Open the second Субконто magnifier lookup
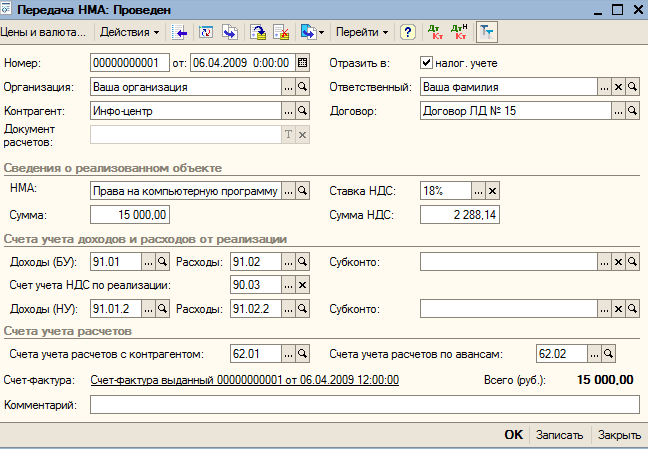This screenshot has height=449, width=648. [632, 308]
